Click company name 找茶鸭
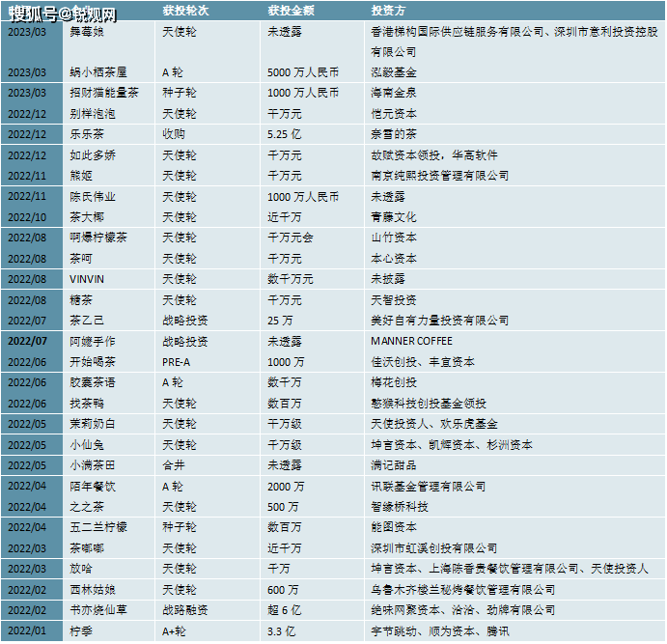Image resolution: width=667 pixels, height=644 pixels. click(x=87, y=403)
